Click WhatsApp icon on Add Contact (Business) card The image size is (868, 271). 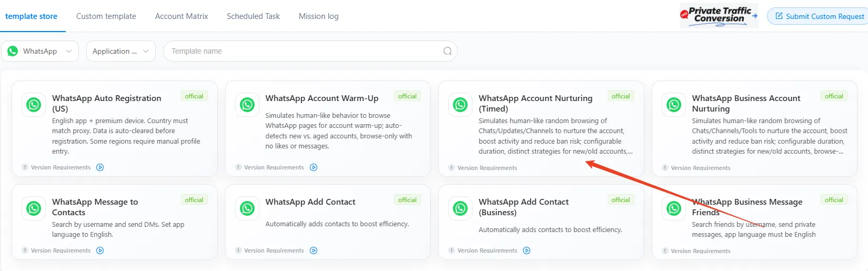460,208
